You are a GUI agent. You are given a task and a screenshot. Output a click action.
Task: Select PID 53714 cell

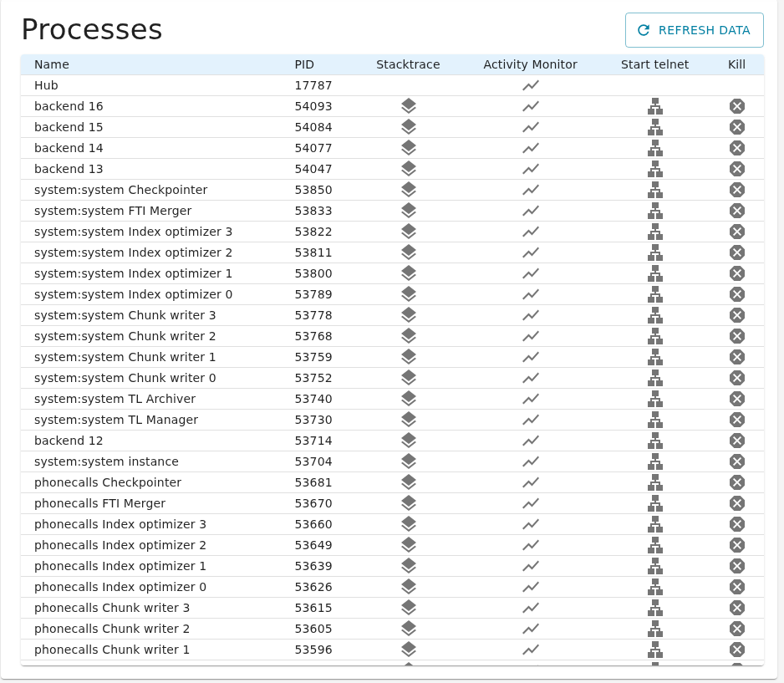click(x=313, y=441)
